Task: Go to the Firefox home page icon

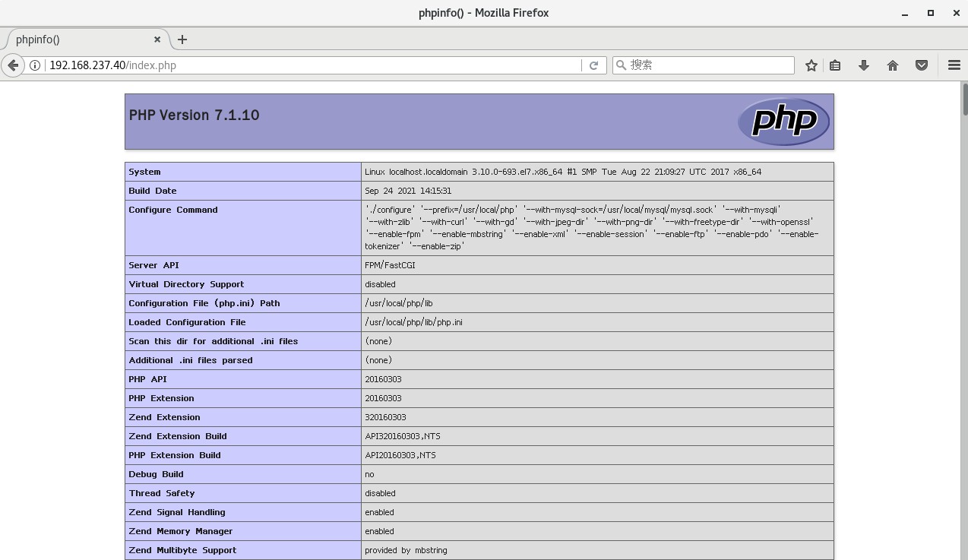Action: (893, 65)
